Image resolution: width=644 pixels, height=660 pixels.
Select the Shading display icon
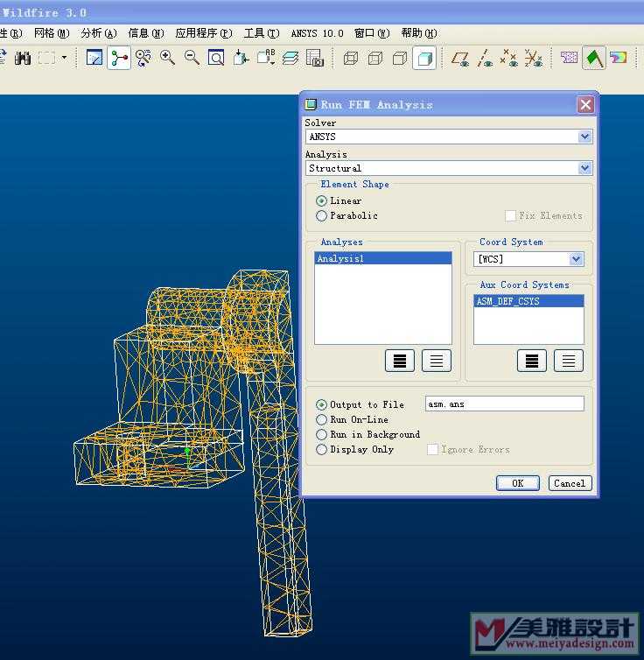pos(424,58)
